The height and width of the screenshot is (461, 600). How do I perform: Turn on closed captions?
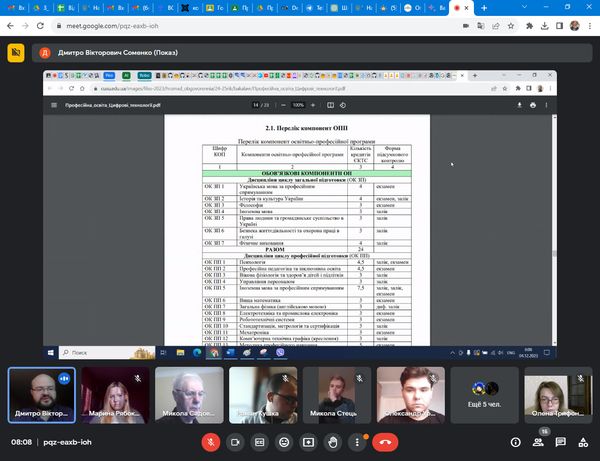(259, 441)
